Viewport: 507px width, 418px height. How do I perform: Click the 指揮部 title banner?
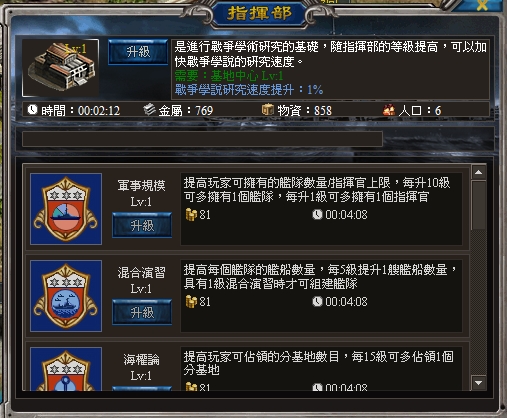(259, 14)
